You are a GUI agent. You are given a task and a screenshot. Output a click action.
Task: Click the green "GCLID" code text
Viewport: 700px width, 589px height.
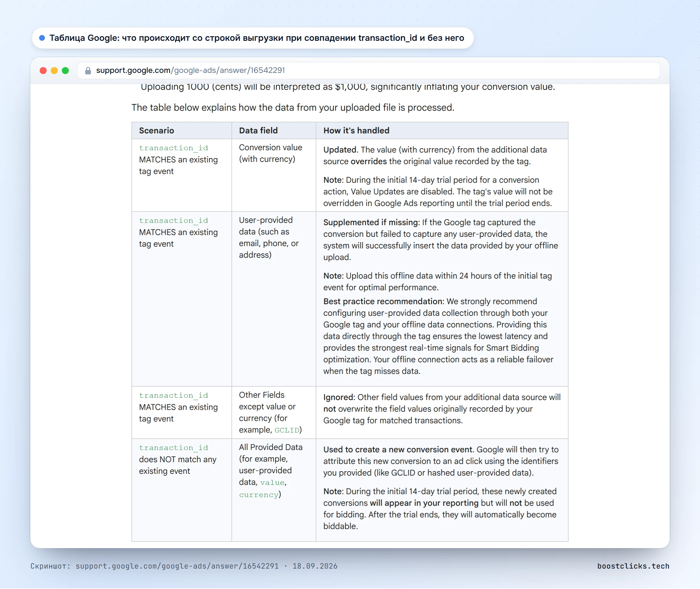click(x=287, y=430)
